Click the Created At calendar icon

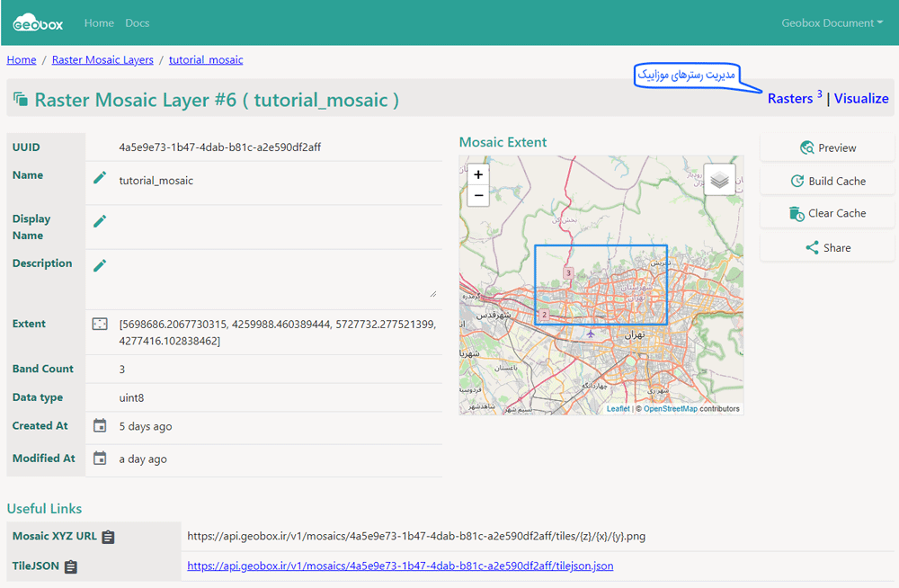[x=100, y=426]
